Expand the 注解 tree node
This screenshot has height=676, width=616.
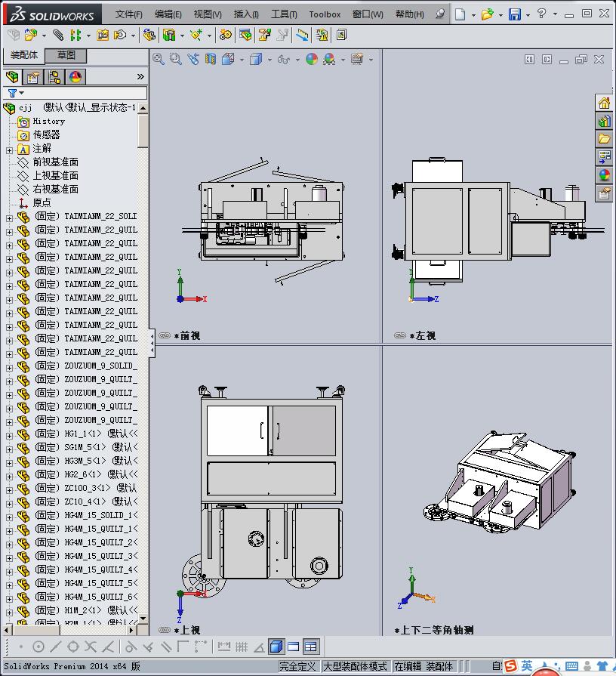tap(10, 150)
